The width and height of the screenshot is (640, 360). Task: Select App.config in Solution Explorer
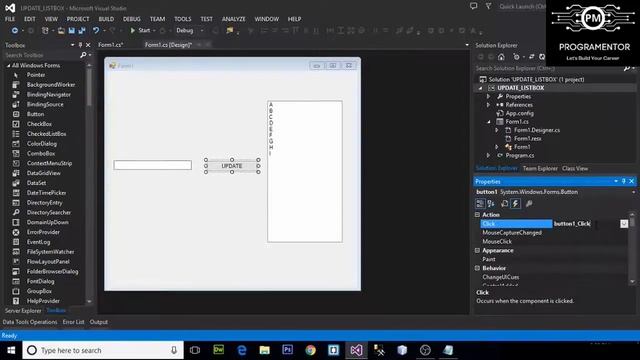coord(519,113)
